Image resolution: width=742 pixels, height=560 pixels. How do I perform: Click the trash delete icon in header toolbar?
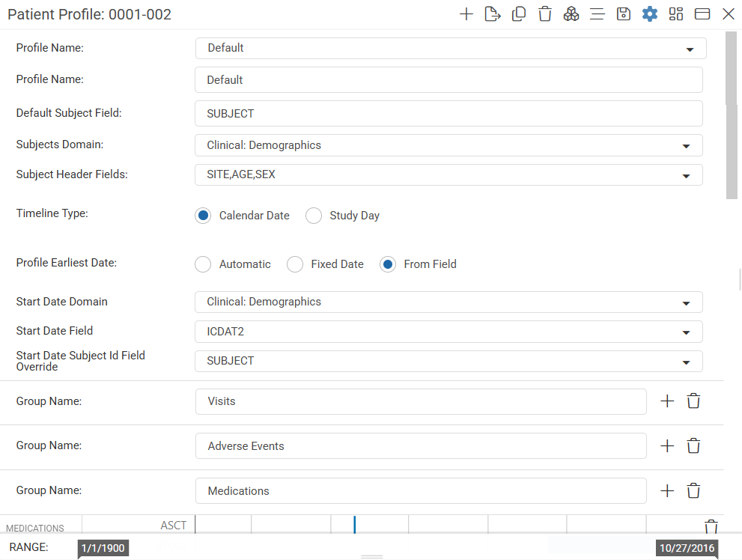click(544, 14)
